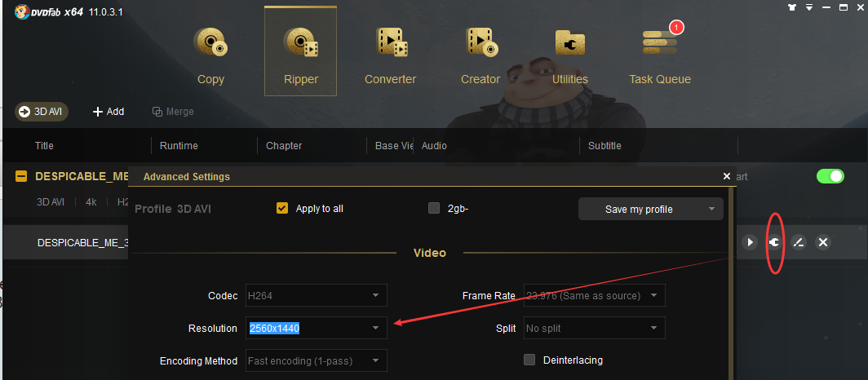Image resolution: width=868 pixels, height=380 pixels.
Task: Open the Save my profile dropdown
Action: coord(650,209)
